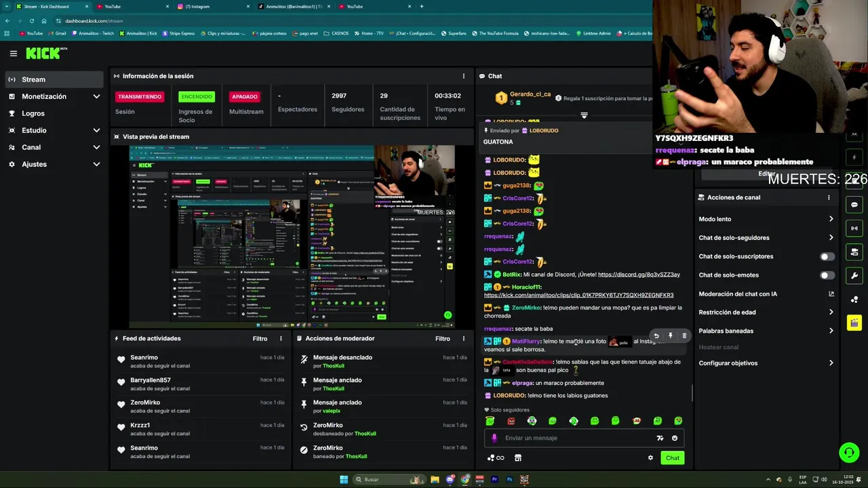
Task: Open the Palabras baneadas settings
Action: 766,331
